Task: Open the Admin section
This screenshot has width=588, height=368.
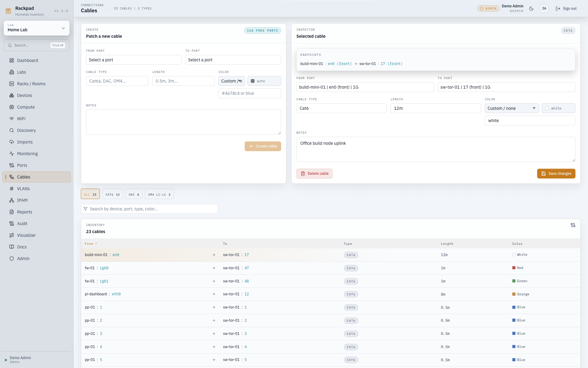Action: [x=36, y=259]
